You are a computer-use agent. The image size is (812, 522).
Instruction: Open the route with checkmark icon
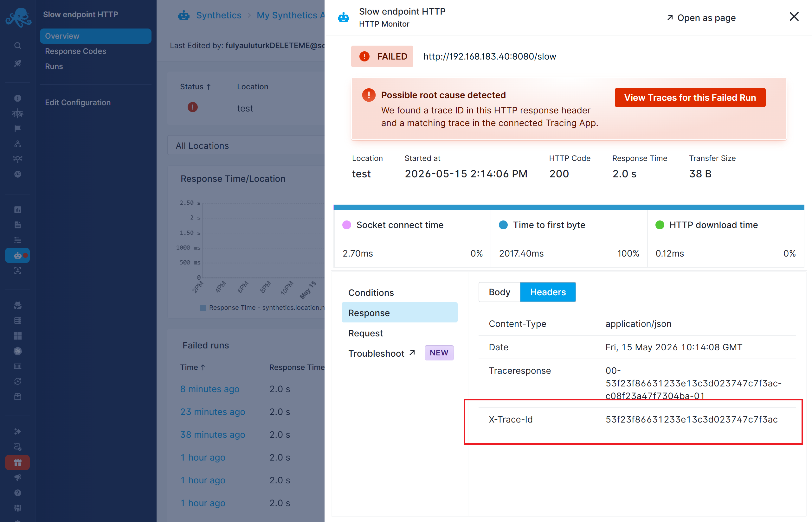coord(18,447)
